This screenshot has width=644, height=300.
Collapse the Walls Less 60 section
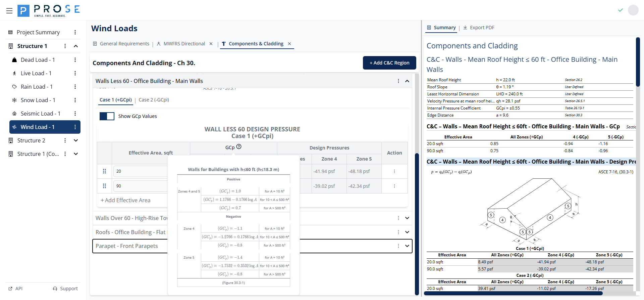[x=407, y=81]
